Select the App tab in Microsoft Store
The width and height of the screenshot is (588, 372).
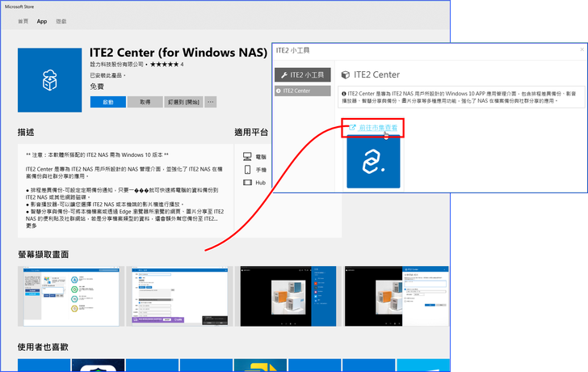click(42, 21)
